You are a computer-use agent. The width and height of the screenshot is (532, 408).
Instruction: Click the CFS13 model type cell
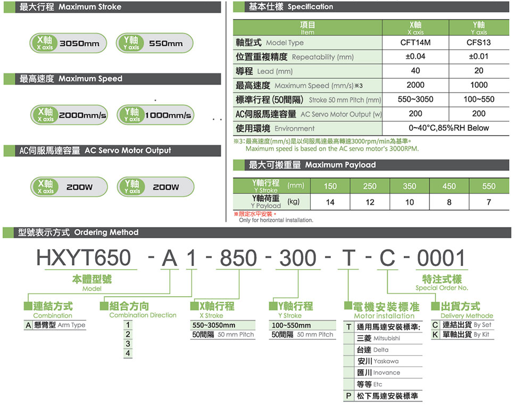pyautogui.click(x=479, y=43)
